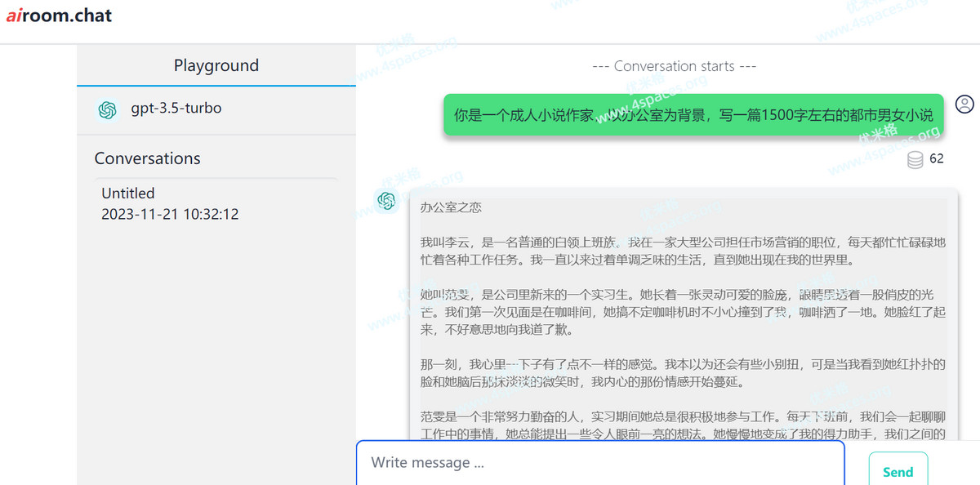
Task: Click the user profile avatar icon
Action: pyautogui.click(x=964, y=105)
